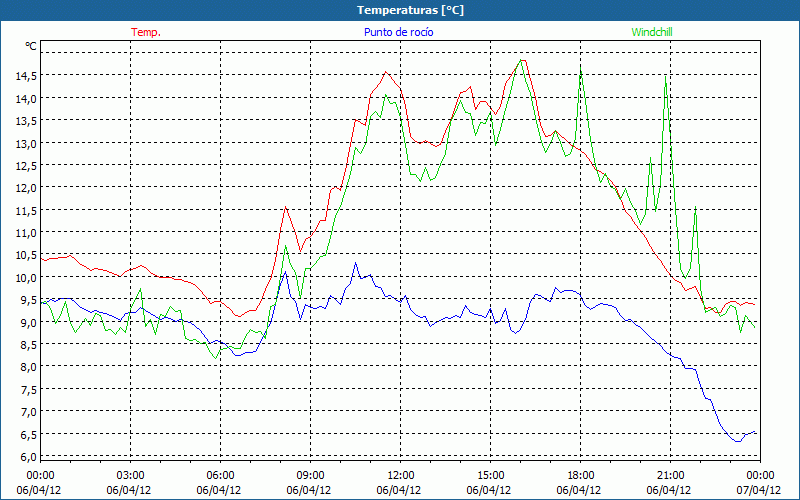Click the 06/04/12 date beneath the 12:00 label

point(398,490)
